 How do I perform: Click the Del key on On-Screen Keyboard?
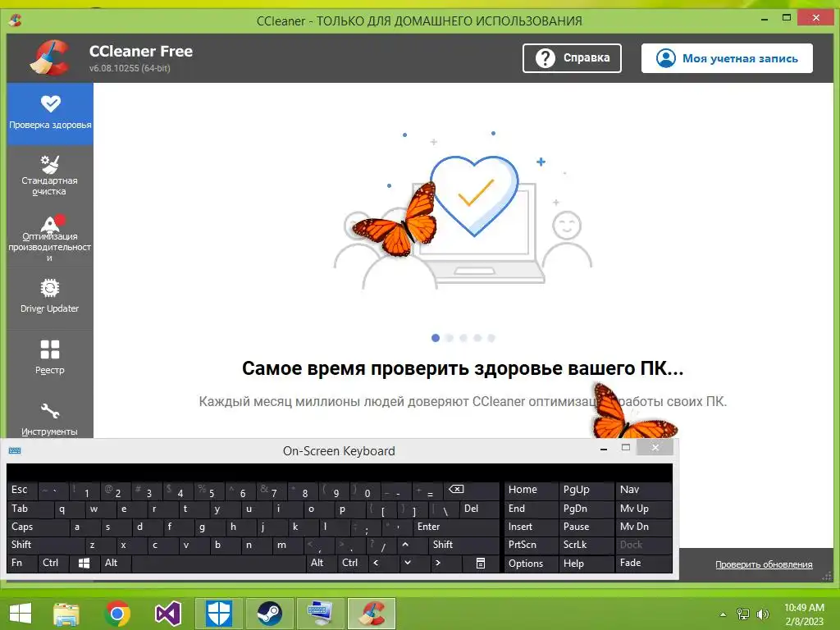479,509
